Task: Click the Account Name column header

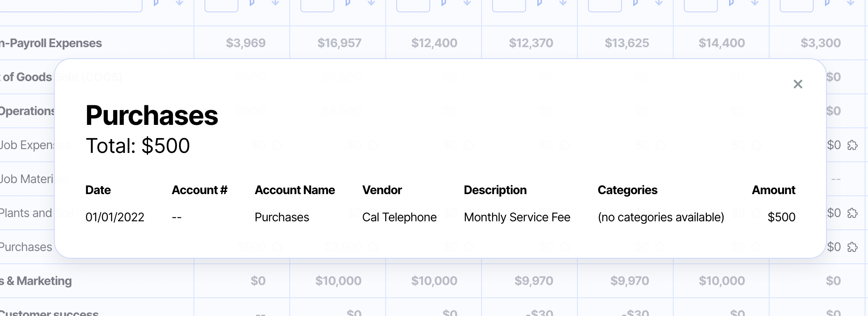Action: point(294,190)
